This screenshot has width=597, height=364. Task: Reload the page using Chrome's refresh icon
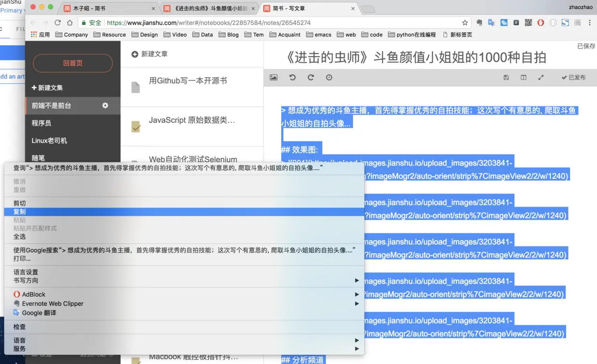point(58,23)
